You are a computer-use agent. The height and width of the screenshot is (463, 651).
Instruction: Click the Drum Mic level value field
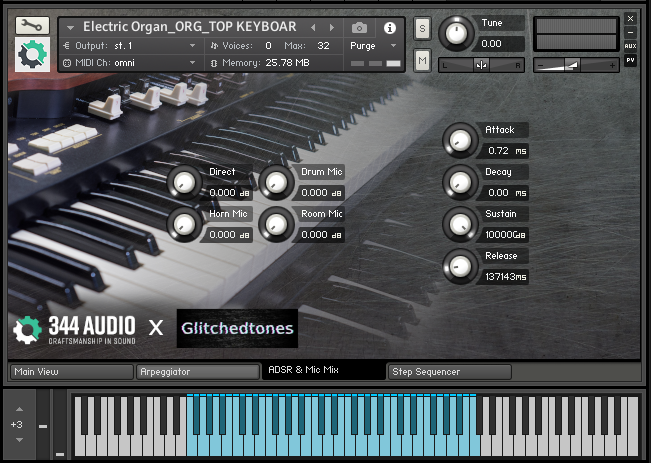point(321,193)
